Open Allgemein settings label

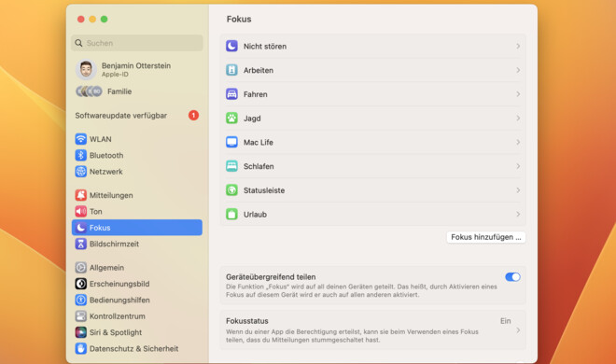point(106,268)
